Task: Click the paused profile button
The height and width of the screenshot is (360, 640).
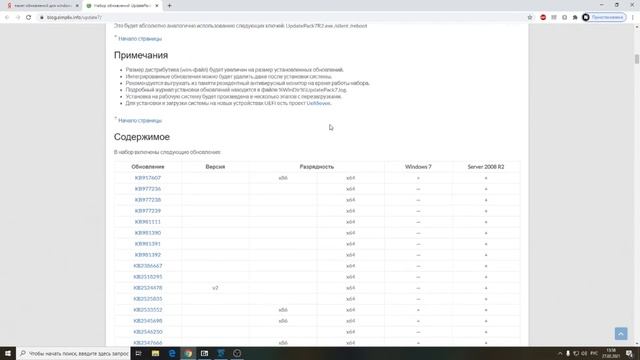Action: pyautogui.click(x=604, y=17)
